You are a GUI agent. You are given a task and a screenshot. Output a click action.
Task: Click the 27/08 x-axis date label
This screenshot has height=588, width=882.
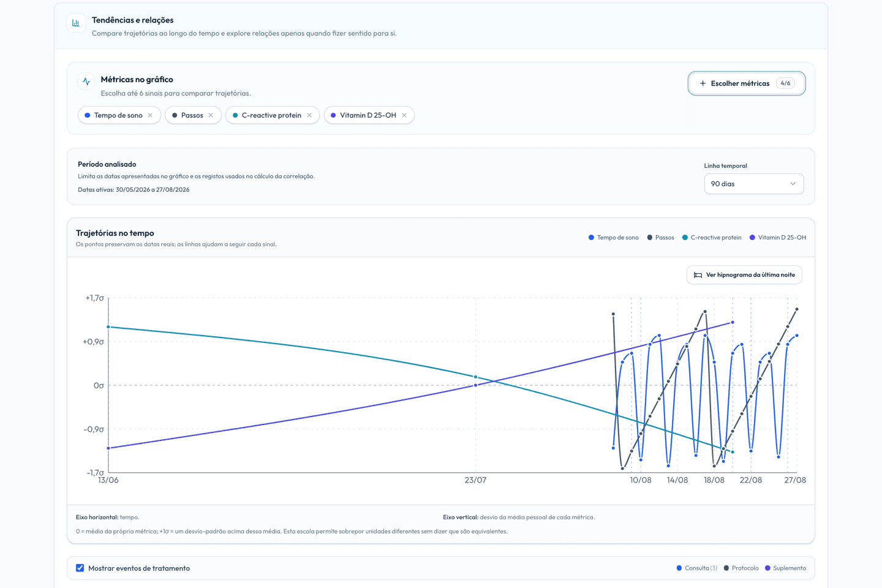795,480
